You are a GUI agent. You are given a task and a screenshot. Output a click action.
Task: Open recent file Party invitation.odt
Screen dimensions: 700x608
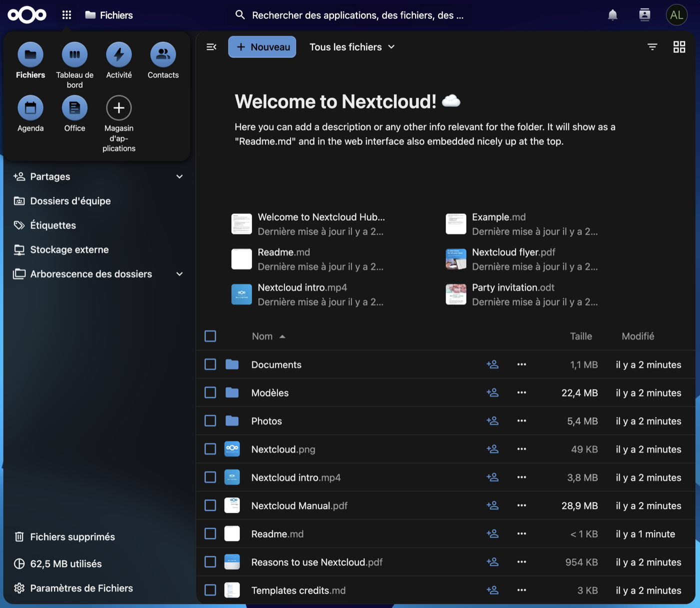tap(522, 295)
